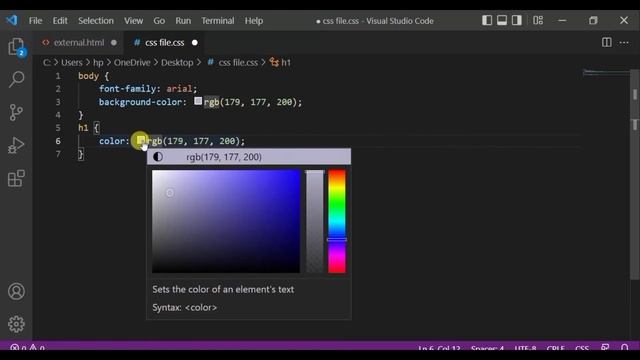The width and height of the screenshot is (640, 360).
Task: Click 'arial' value on line 2
Action: [x=179, y=89]
